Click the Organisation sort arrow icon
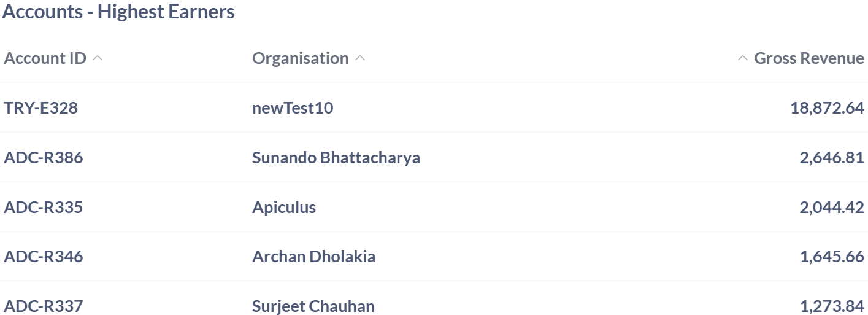The height and width of the screenshot is (315, 868). click(x=360, y=58)
